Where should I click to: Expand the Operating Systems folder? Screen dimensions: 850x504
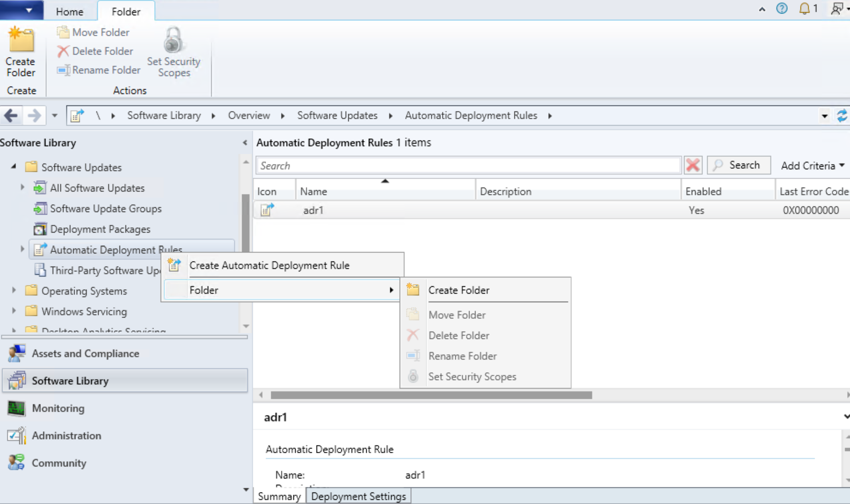click(x=14, y=290)
